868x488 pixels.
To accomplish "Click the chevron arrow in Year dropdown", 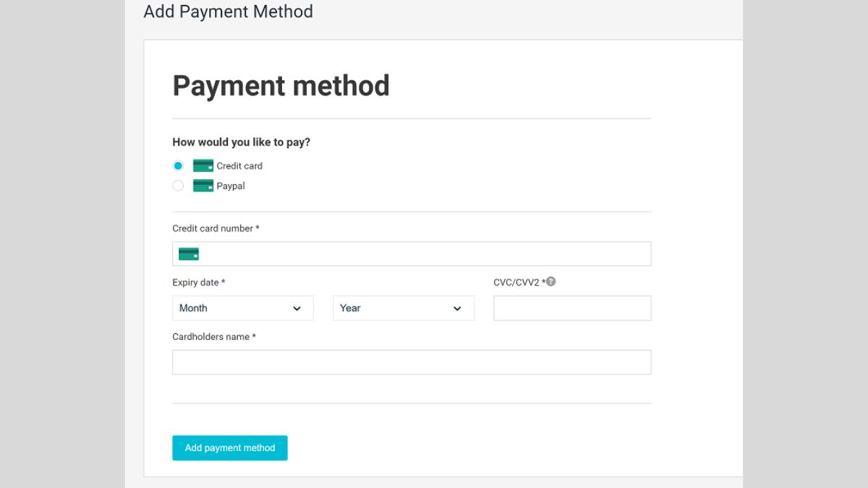I will [457, 309].
